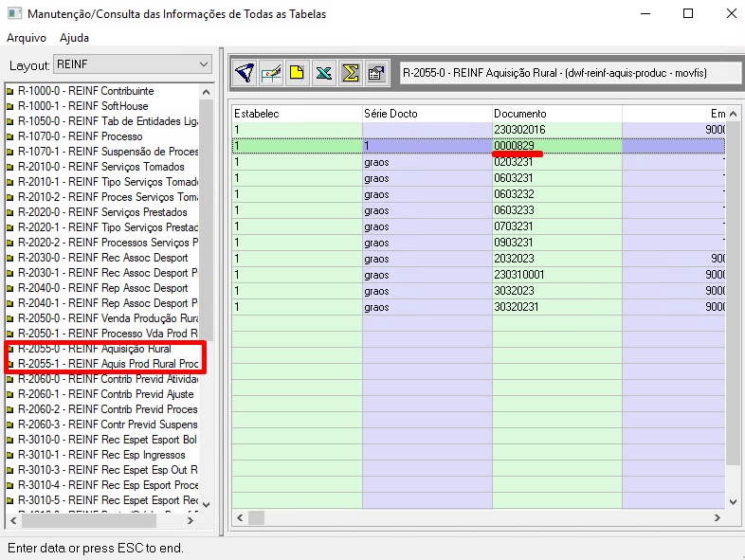Click document cell 2032023
The height and width of the screenshot is (560, 745).
point(557,259)
